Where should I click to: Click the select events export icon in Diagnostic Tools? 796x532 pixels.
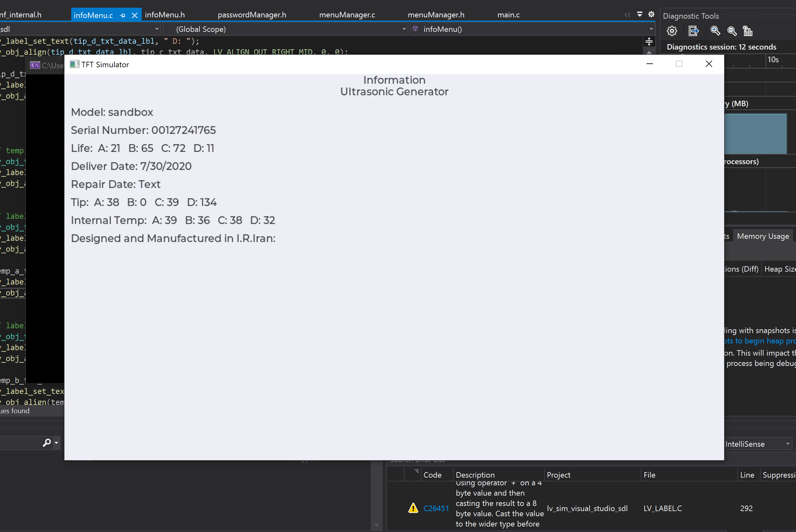(x=694, y=31)
